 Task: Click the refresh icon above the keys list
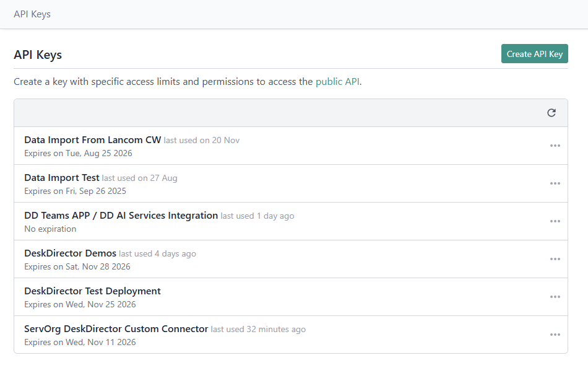[x=551, y=113]
